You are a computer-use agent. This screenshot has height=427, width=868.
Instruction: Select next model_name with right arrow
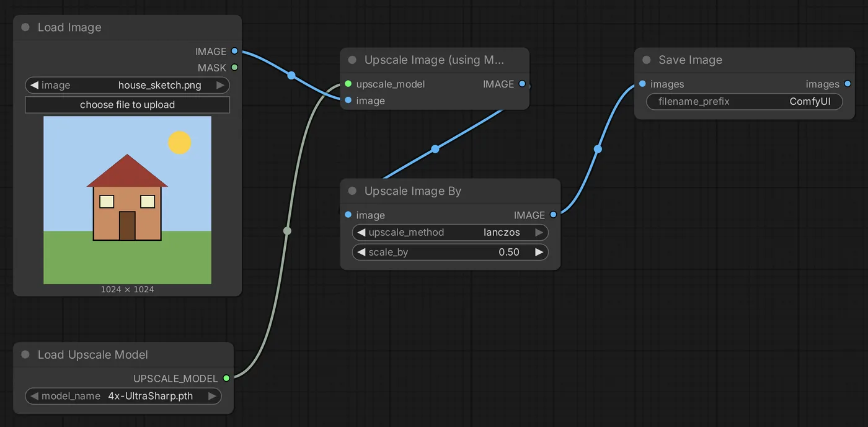click(x=213, y=396)
